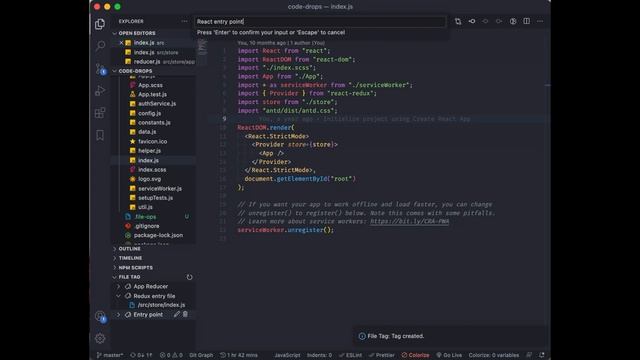
Task: Open Explorer more actions ellipsis
Action: [184, 21]
